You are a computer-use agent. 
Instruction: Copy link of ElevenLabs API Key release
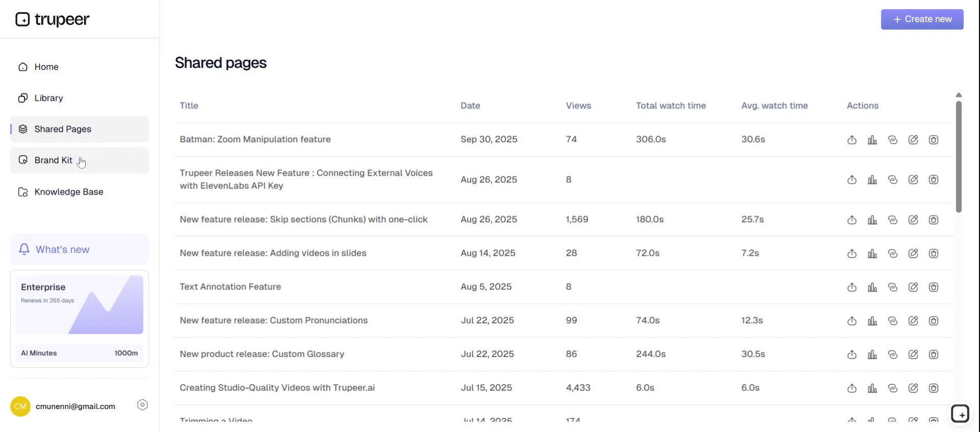[x=893, y=179]
